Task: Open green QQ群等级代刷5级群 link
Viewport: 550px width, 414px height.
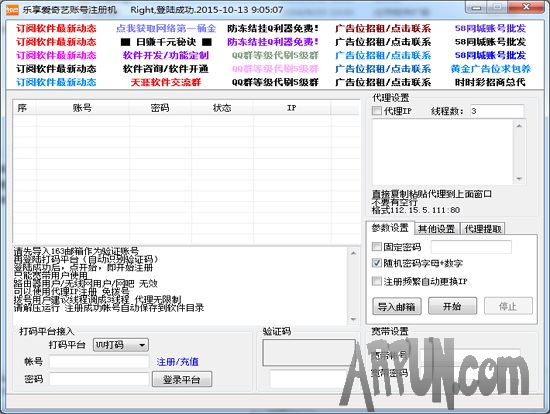Action: (275, 55)
